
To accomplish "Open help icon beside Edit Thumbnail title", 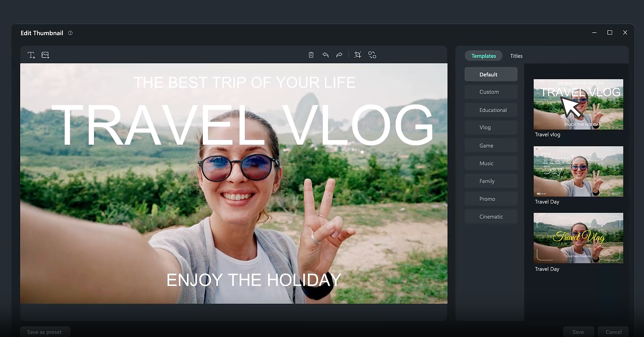I will pyautogui.click(x=70, y=33).
